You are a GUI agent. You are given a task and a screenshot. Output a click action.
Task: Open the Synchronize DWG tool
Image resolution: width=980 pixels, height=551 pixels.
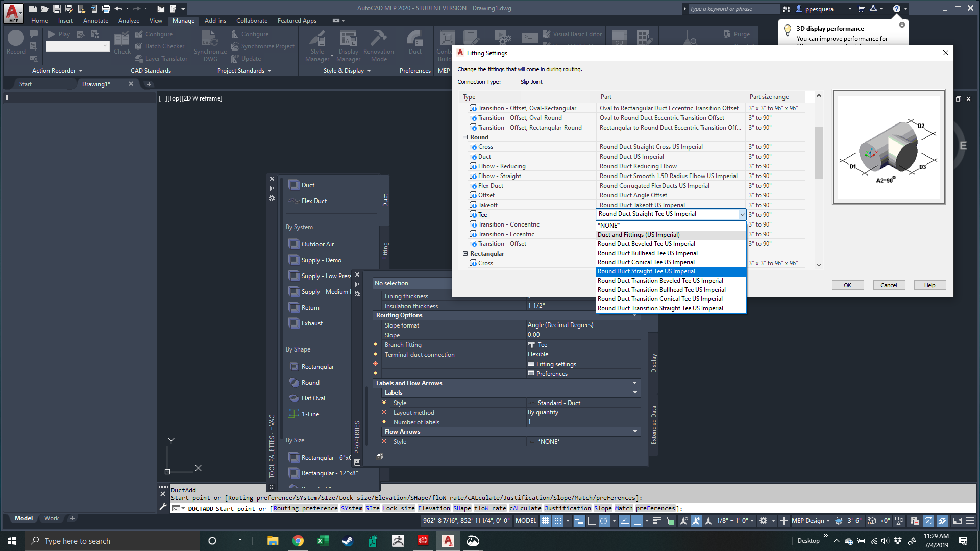(210, 46)
